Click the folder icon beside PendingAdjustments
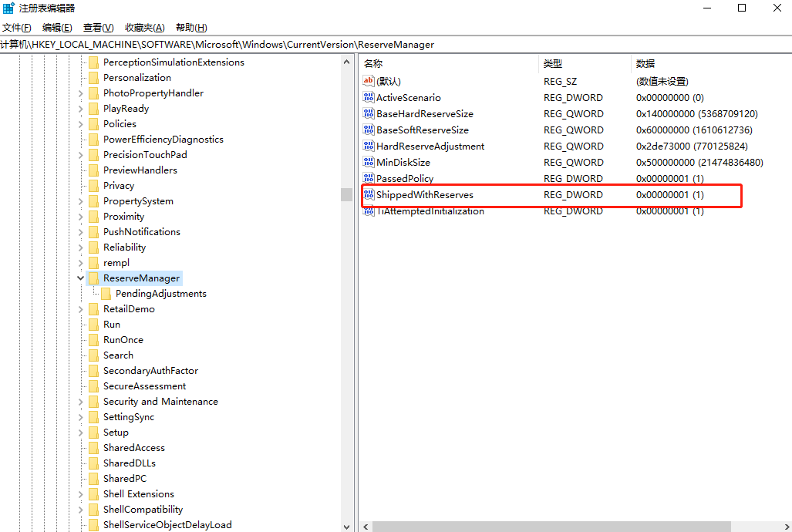The image size is (792, 532). pyautogui.click(x=106, y=293)
